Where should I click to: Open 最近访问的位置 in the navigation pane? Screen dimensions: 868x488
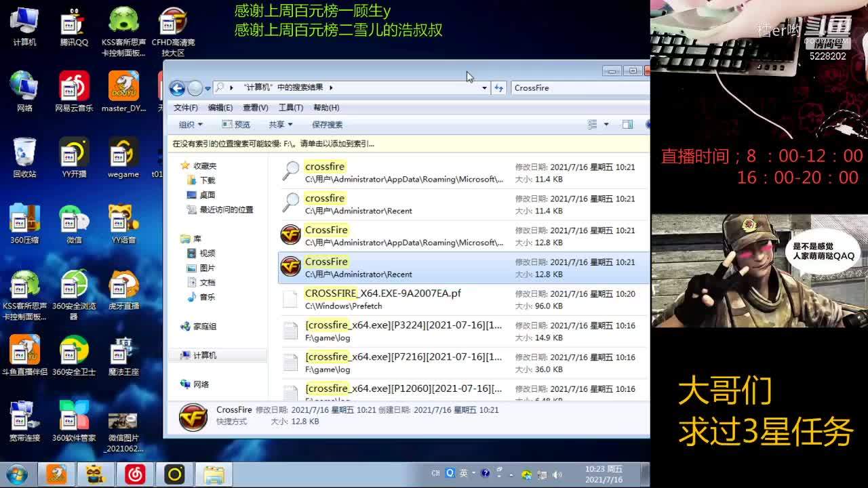[x=220, y=210]
